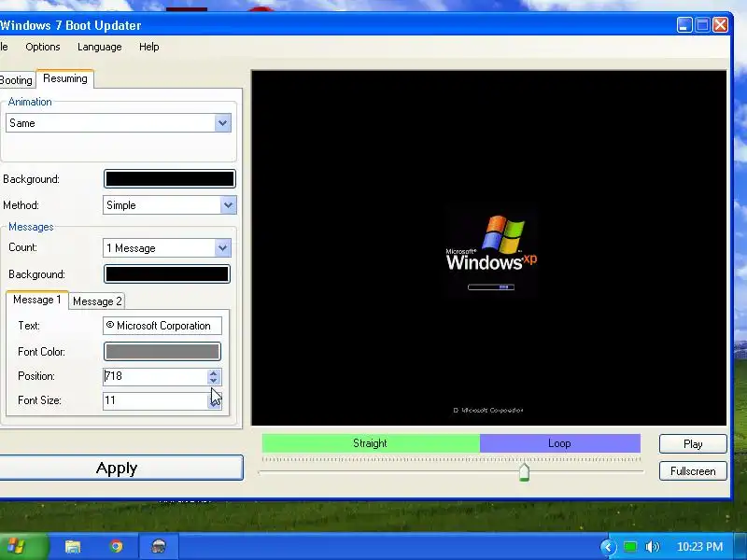Open the file explorer taskbar icon
Image resolution: width=747 pixels, height=560 pixels.
tap(73, 546)
